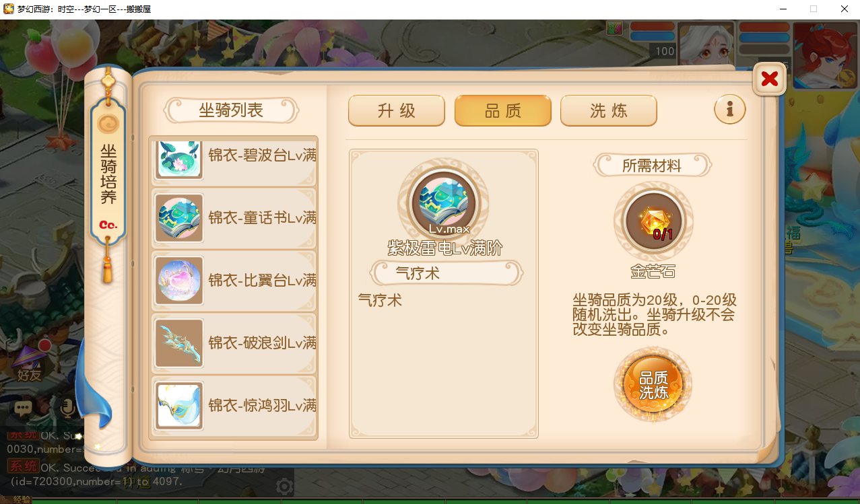Select the 品质 tab

click(x=503, y=111)
